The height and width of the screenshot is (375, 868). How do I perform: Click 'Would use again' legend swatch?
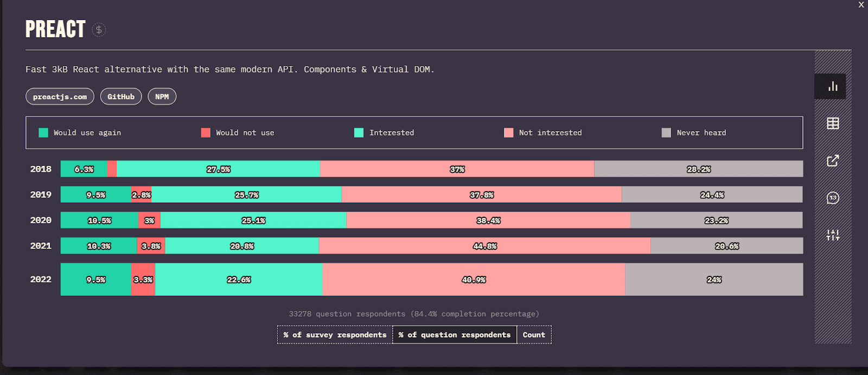click(x=43, y=133)
